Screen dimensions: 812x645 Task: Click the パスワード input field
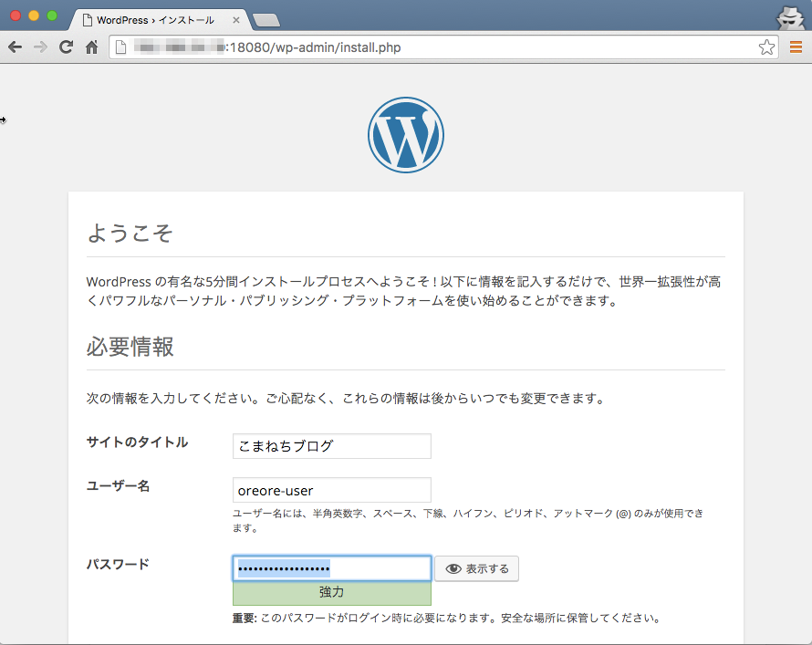(x=332, y=568)
